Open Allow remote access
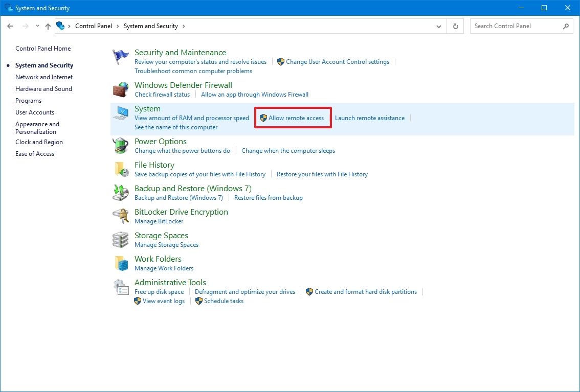Screen dimensions: 580x392 pyautogui.click(x=297, y=118)
